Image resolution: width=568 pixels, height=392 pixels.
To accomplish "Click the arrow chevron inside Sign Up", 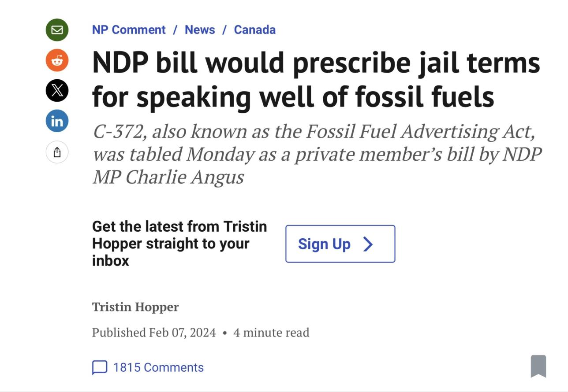I will tap(368, 244).
